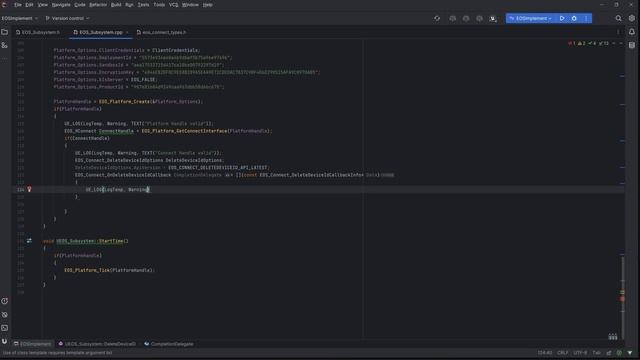The height and width of the screenshot is (360, 640).
Task: Run the EOSImplement configuration
Action: (562, 18)
